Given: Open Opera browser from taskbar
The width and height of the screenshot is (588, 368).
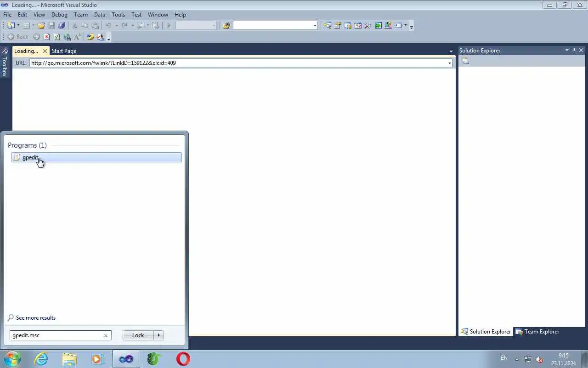Looking at the screenshot, I should 183,359.
